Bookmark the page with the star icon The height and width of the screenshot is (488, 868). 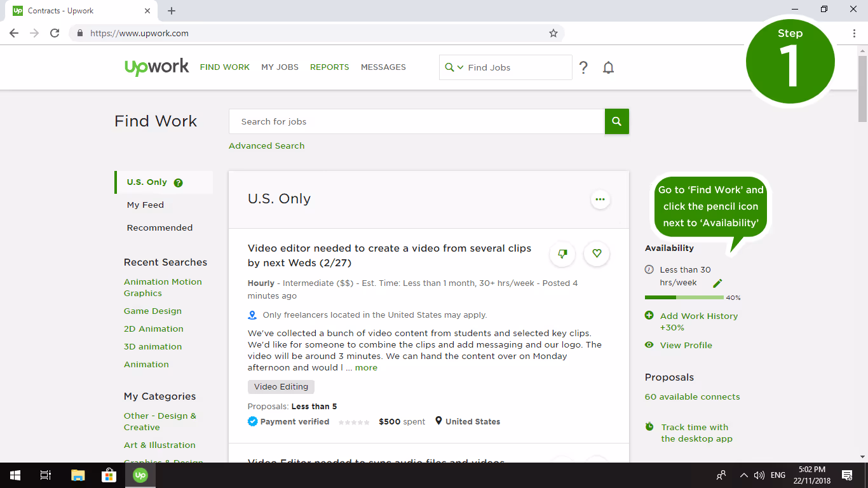pos(553,33)
